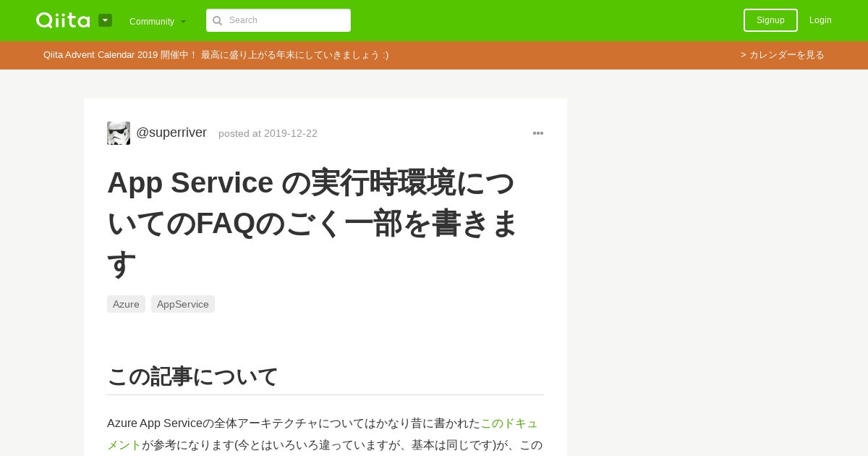Open the Advent Calendar 2019 announcement
Image resolution: width=868 pixels, height=456 pixels.
[216, 55]
